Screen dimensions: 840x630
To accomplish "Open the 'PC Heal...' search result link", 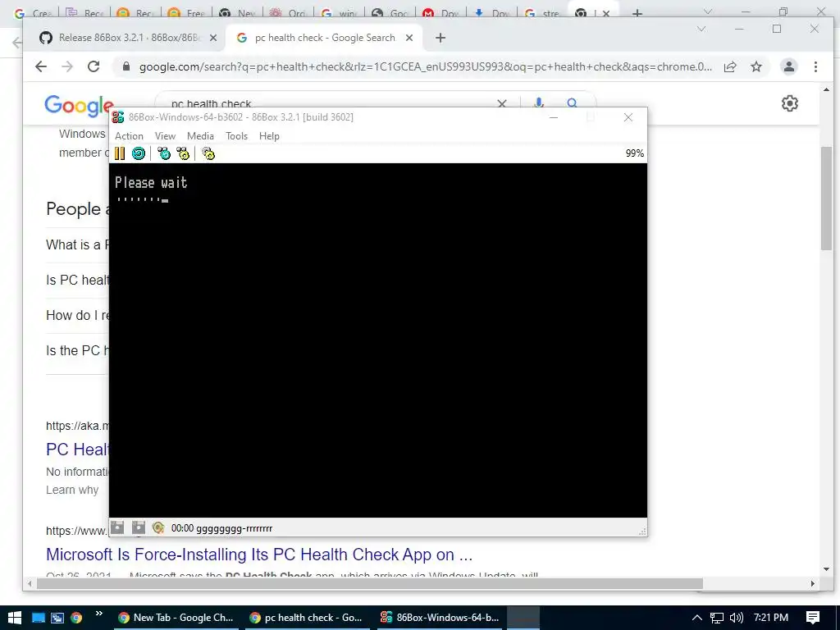I will 77,450.
